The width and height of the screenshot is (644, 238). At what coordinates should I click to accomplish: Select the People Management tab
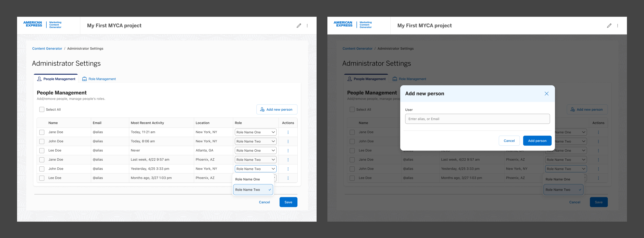coord(59,79)
